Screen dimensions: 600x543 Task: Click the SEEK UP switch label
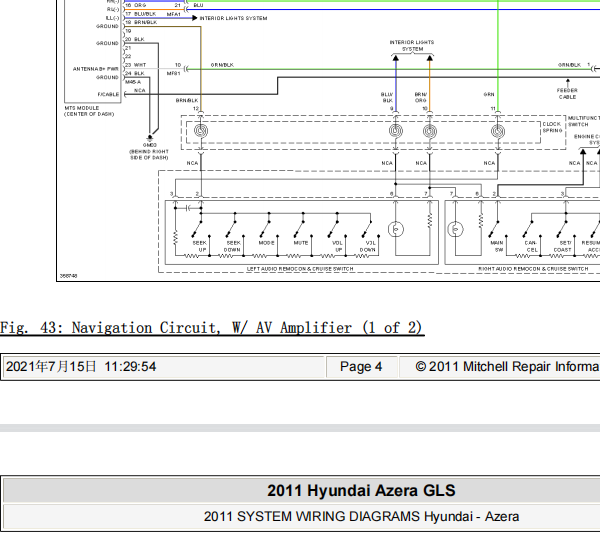point(200,246)
